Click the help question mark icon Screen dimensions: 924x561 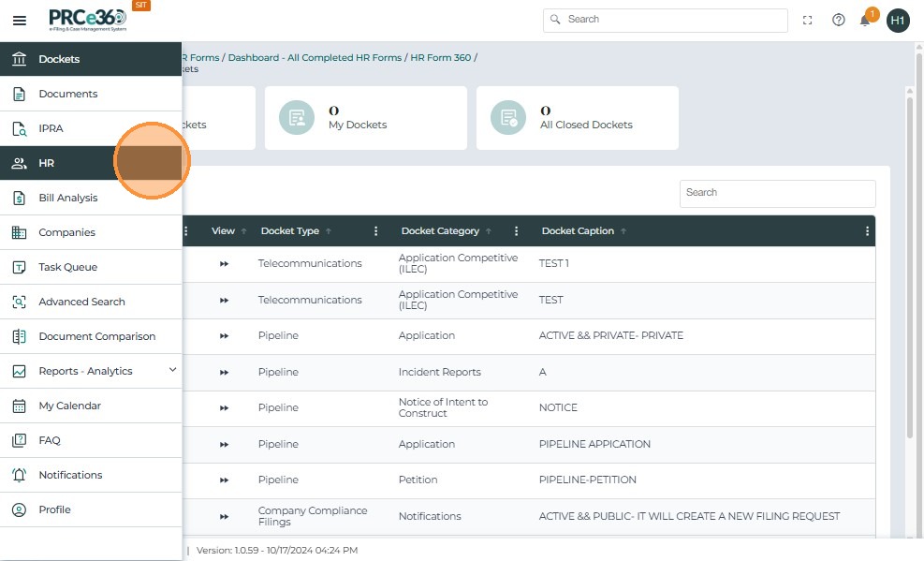(x=839, y=20)
